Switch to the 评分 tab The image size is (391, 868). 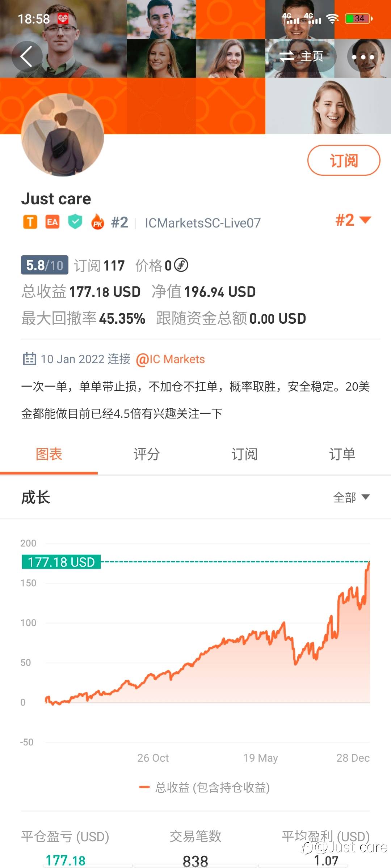147,454
